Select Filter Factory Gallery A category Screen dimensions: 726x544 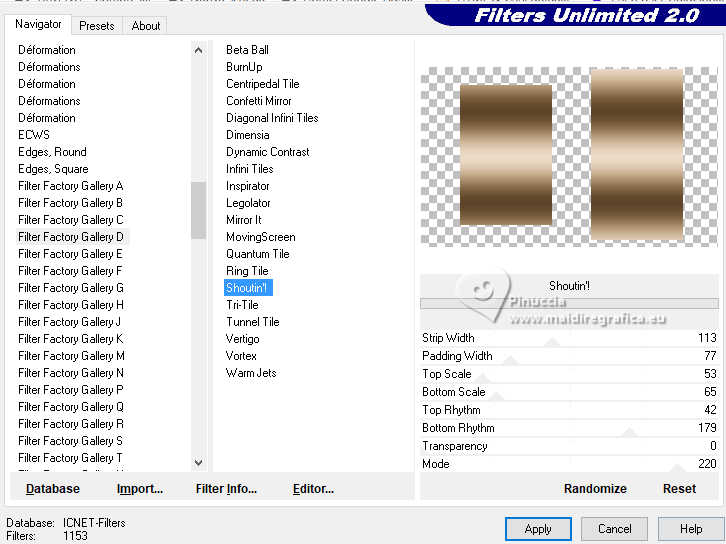tap(71, 186)
